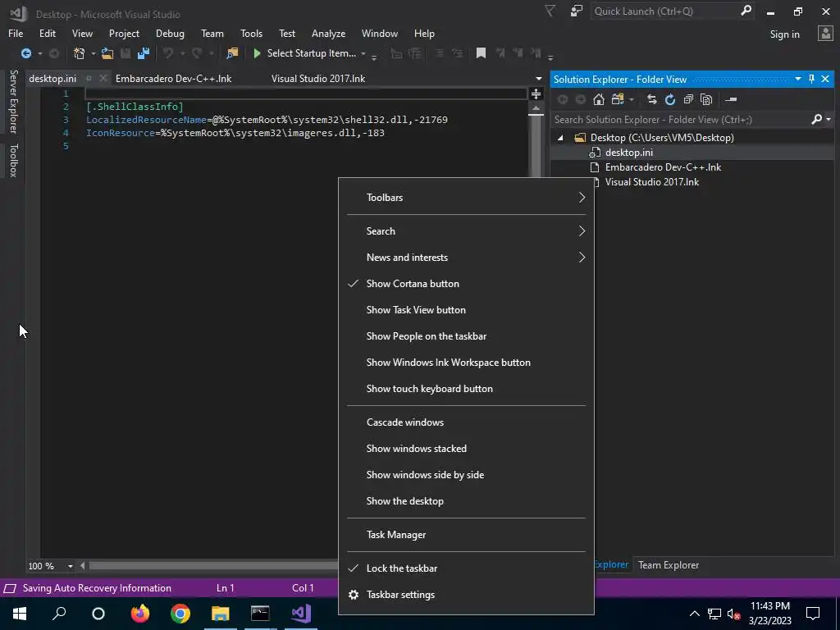Image resolution: width=840 pixels, height=630 pixels.
Task: Click Sync with Active Document icon
Action: tap(651, 99)
